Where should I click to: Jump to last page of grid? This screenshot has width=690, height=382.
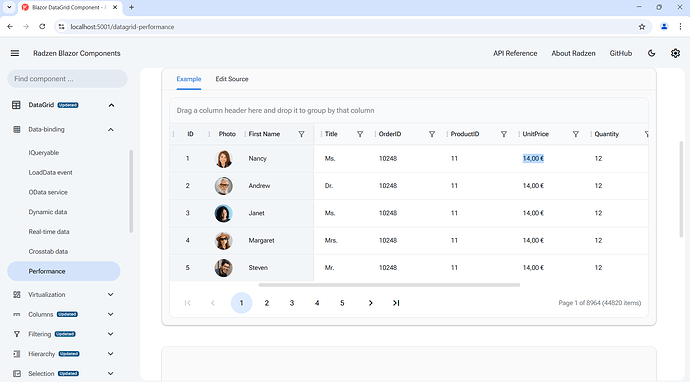tap(396, 303)
